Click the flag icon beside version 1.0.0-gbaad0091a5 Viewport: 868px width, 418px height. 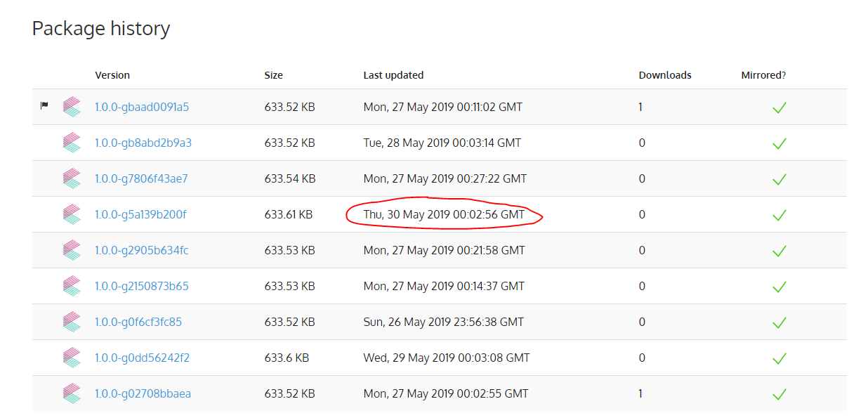[x=44, y=106]
